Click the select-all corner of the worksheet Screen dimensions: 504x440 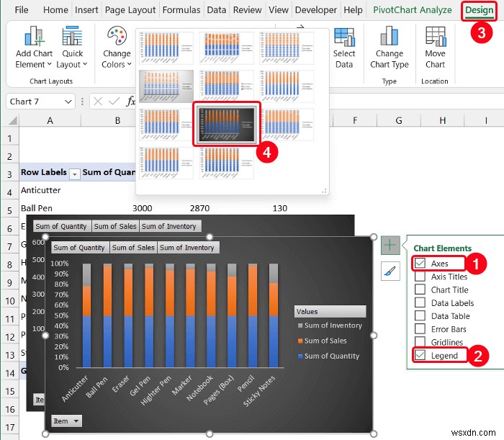point(12,120)
